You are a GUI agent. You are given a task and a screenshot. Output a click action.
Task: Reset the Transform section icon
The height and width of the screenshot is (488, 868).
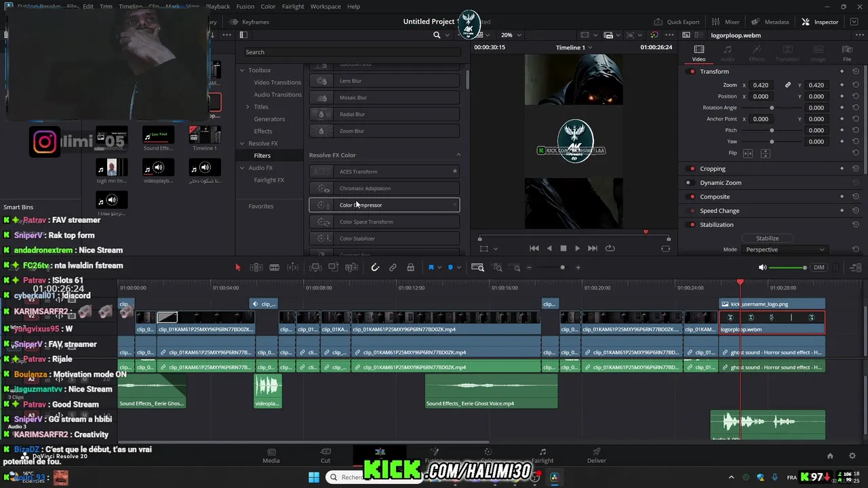pos(856,72)
